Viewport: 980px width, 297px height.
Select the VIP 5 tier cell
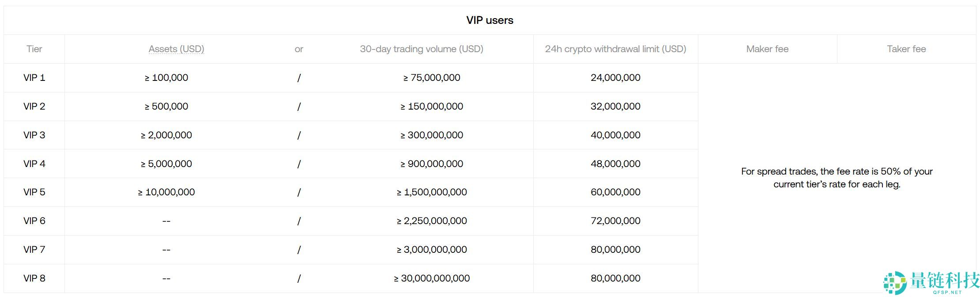(34, 192)
